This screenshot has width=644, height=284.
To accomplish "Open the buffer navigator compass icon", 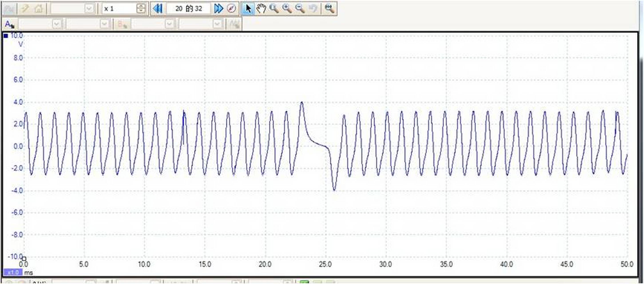I will point(232,9).
